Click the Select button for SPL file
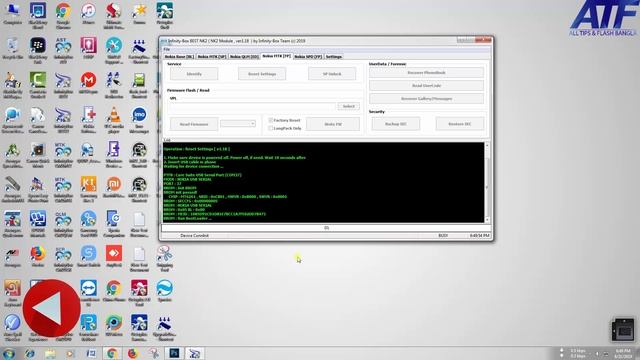Viewport: 640px width, 360px height. point(349,106)
